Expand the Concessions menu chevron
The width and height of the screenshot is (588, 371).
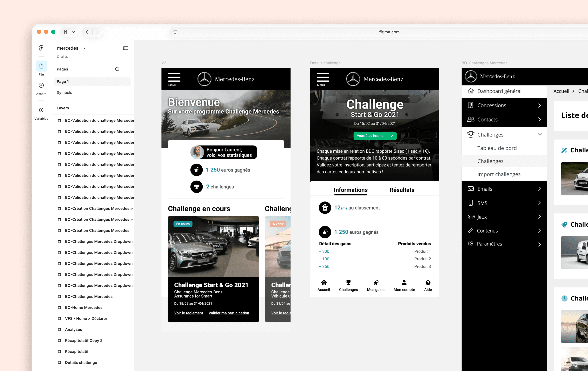tap(540, 105)
